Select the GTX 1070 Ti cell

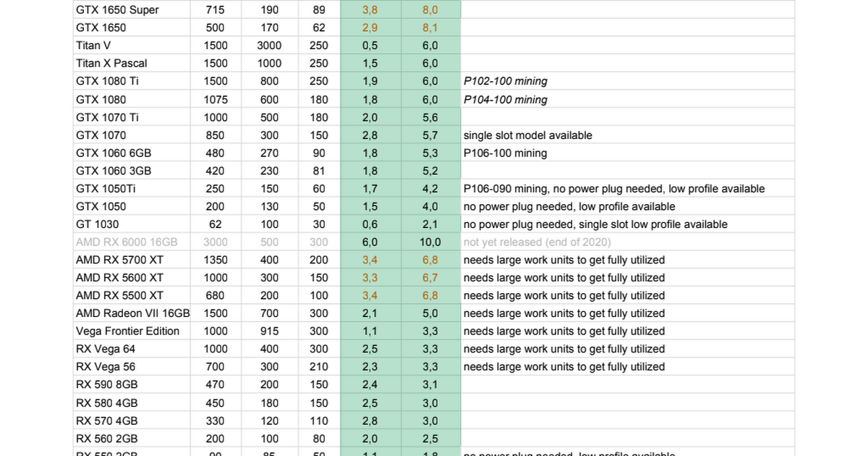coord(132,117)
